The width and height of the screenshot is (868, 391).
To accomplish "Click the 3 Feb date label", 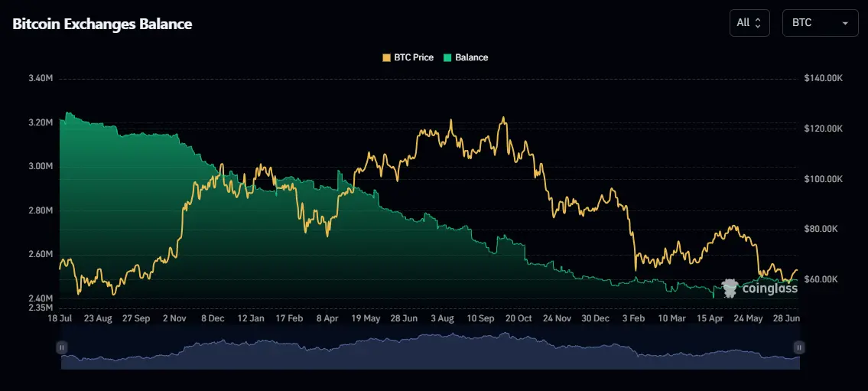I will 634,319.
